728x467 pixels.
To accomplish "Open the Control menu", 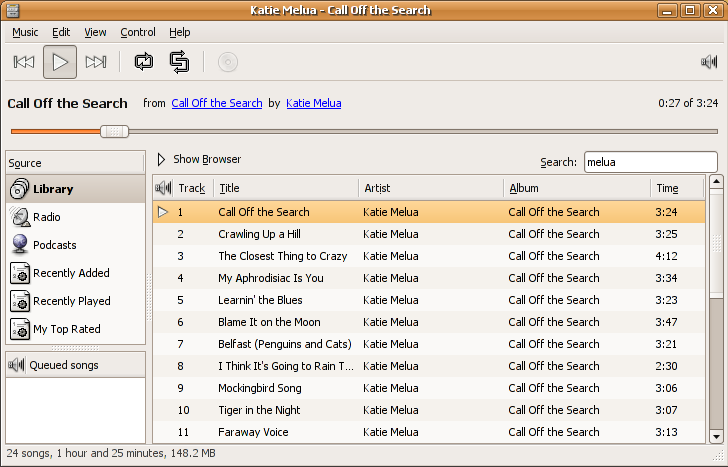I will point(138,32).
